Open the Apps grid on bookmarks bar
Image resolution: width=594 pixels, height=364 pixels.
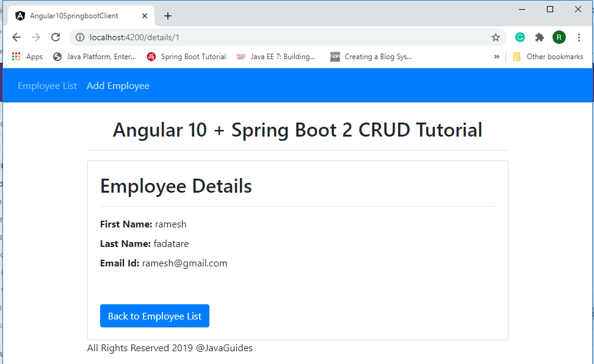point(16,56)
